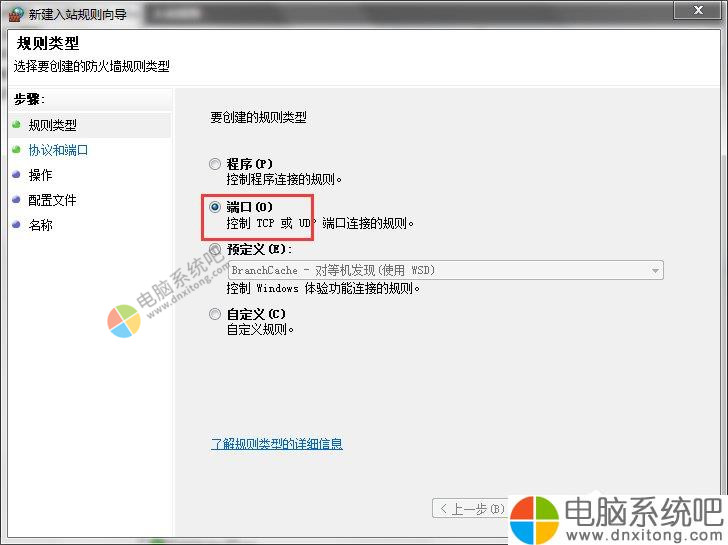728x545 pixels.
Task: Click the green bullet beside 协议和端口
Action: coord(16,149)
